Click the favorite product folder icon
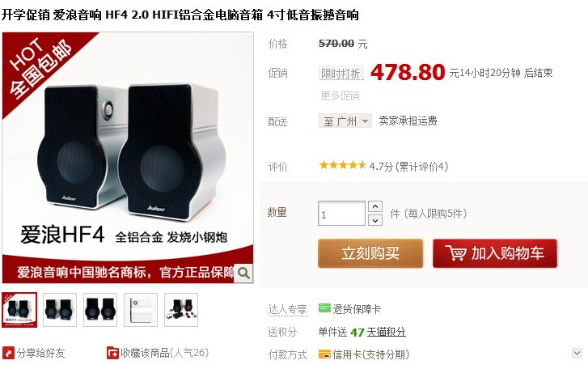Screen dimensions: 588x369 112,353
